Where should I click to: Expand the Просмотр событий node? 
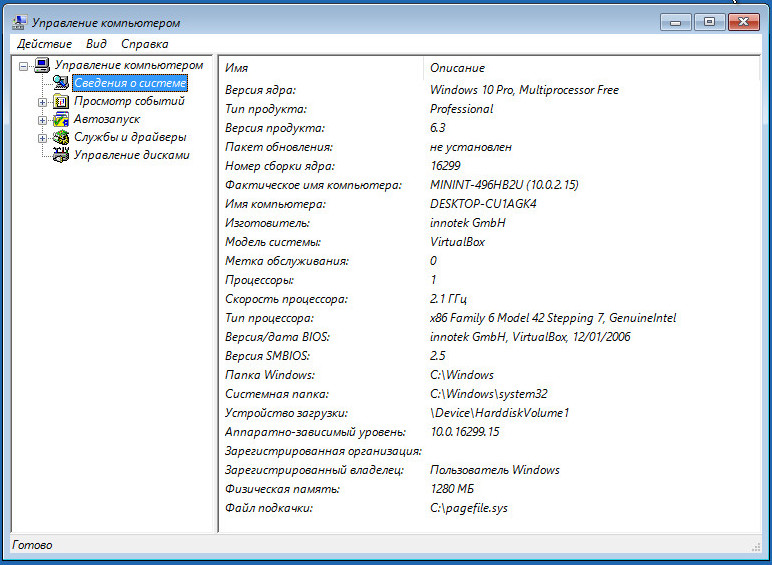(x=42, y=102)
